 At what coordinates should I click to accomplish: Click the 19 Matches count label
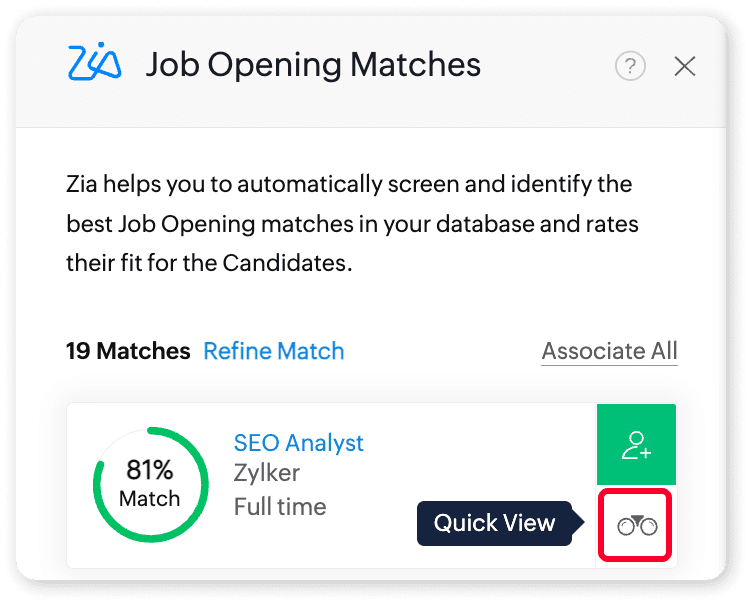click(x=128, y=351)
